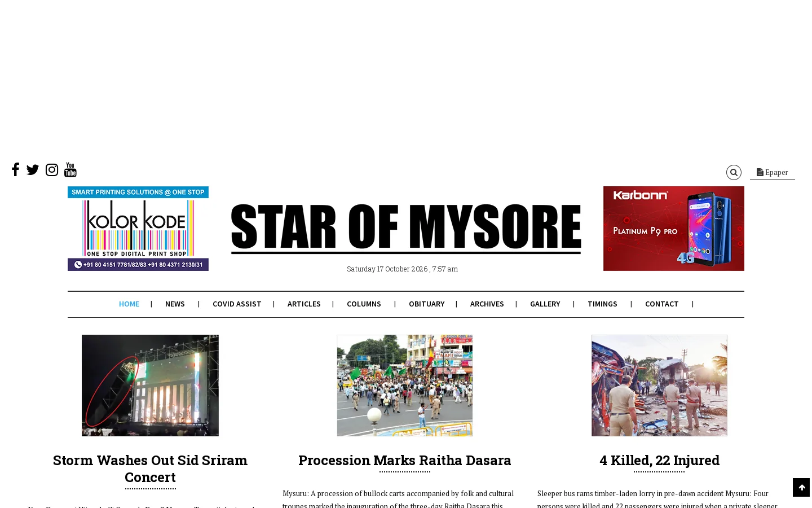Open the bus accident photo
Viewport: 812px width, 508px height.
[x=659, y=386]
